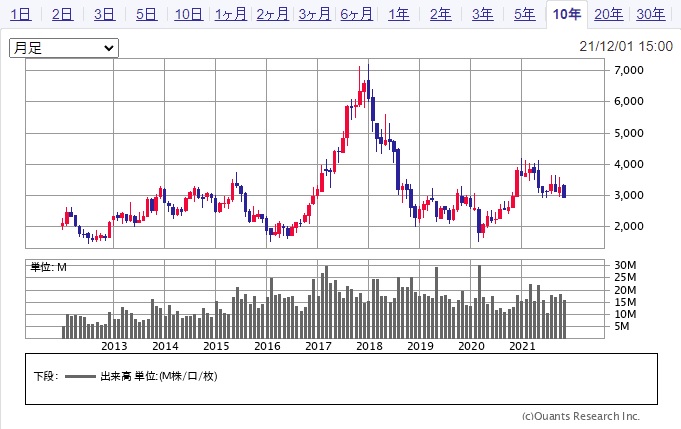The width and height of the screenshot is (681, 429).
Task: Select the 5日 time range tab
Action: click(x=146, y=14)
